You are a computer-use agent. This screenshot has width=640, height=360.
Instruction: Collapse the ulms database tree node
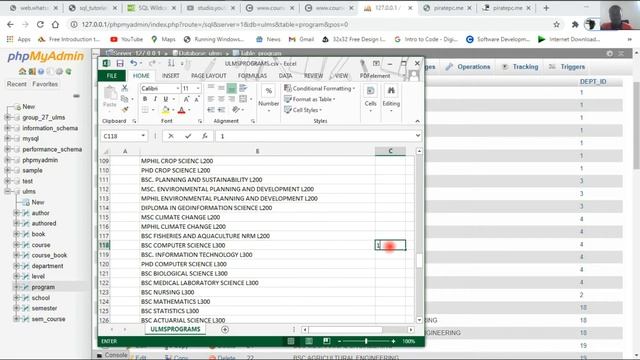coord(8,191)
